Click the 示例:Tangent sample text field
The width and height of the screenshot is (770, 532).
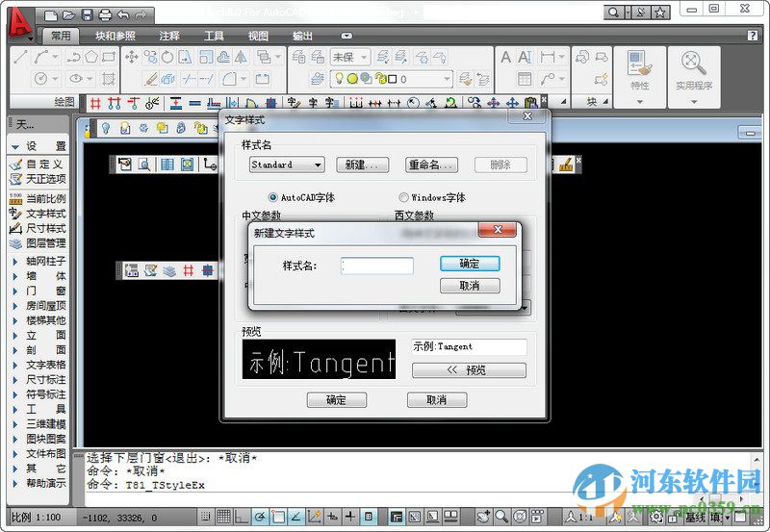(469, 346)
